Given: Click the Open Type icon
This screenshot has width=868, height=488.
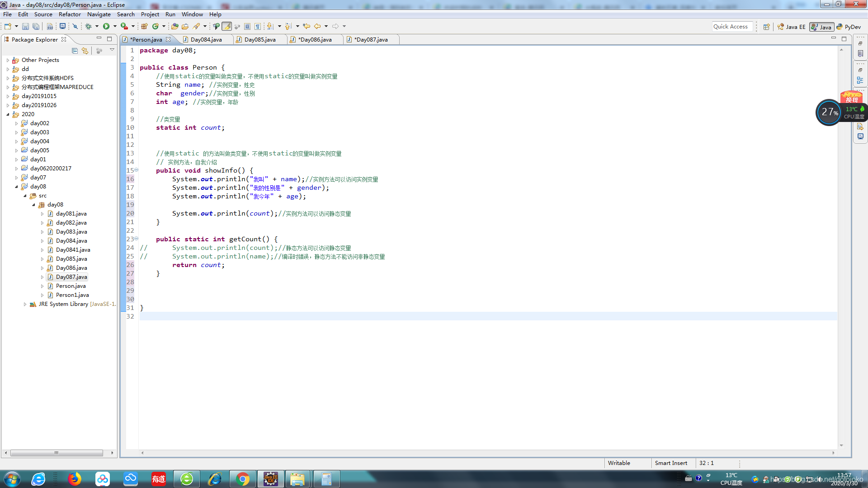Looking at the screenshot, I should tap(175, 26).
